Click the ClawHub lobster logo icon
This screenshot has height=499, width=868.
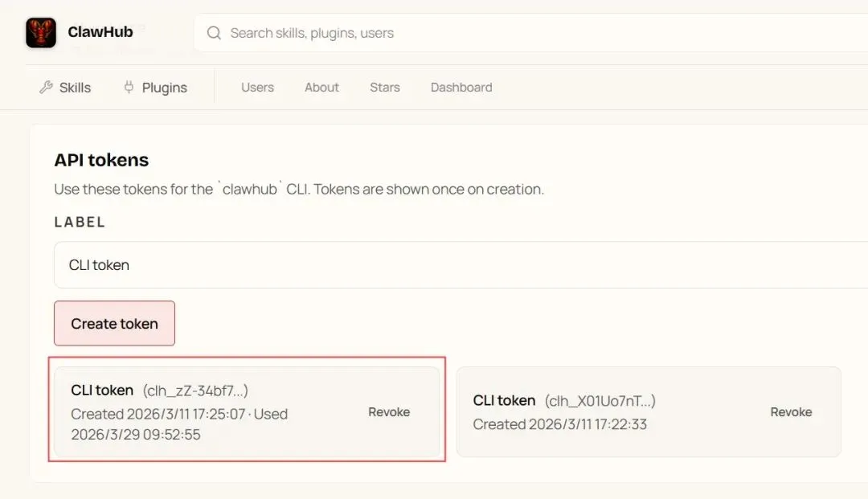(x=41, y=33)
